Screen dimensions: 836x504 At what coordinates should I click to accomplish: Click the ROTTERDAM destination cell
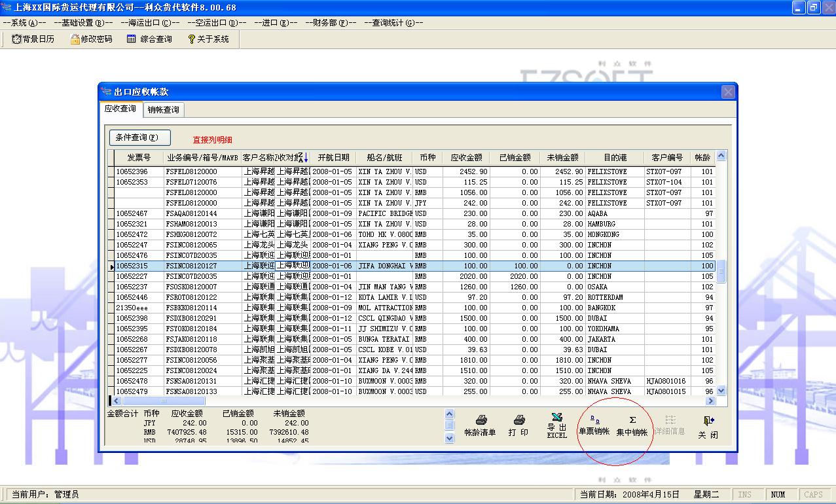tap(615, 297)
